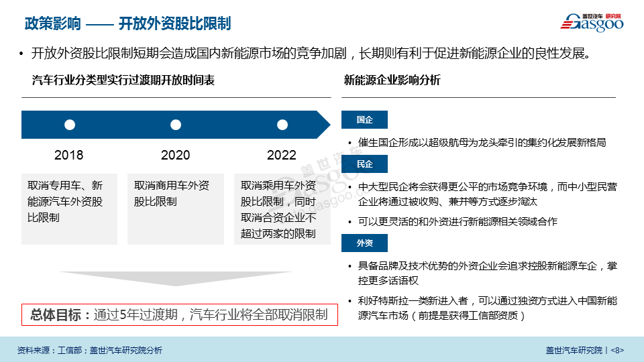Click the source note 资料来源：工信部
This screenshot has height=362, width=644.
pyautogui.click(x=89, y=350)
